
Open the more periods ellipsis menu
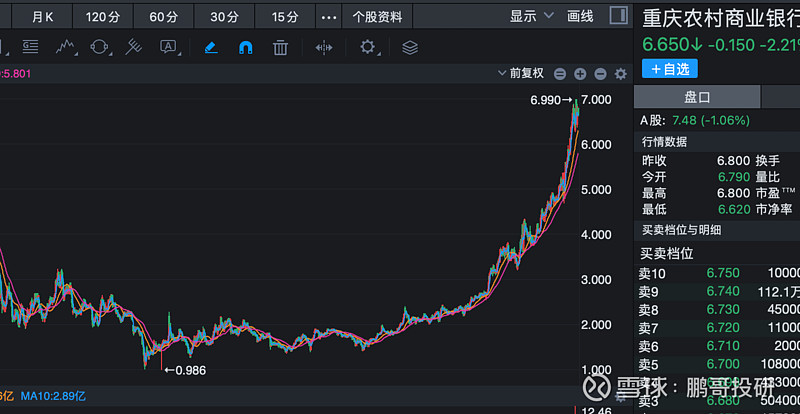pyautogui.click(x=329, y=17)
